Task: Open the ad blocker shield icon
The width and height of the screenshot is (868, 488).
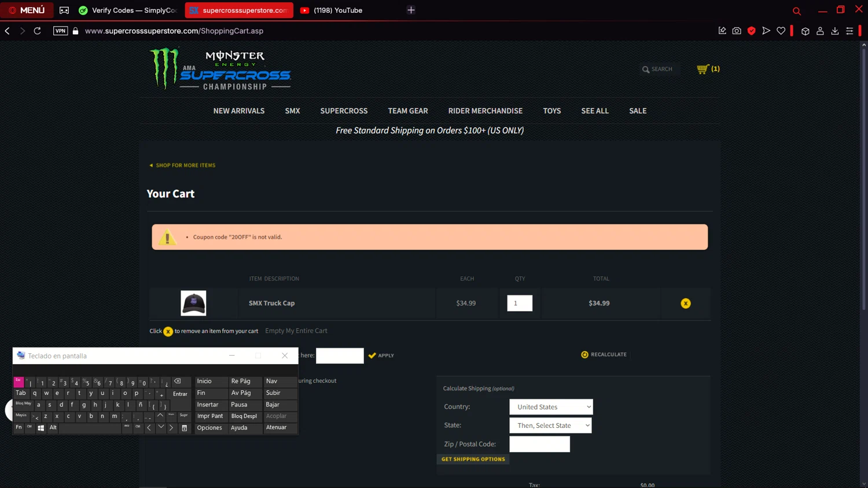Action: coord(751,31)
